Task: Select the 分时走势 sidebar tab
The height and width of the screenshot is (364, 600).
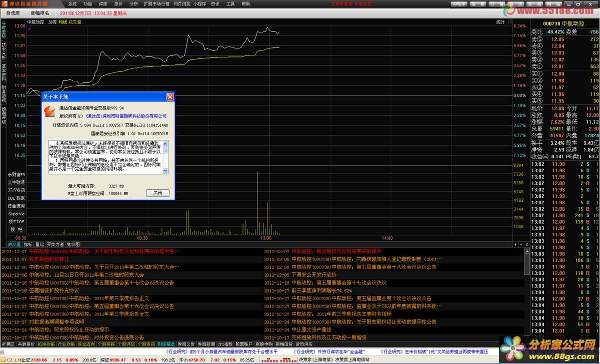Action: click(x=3, y=29)
